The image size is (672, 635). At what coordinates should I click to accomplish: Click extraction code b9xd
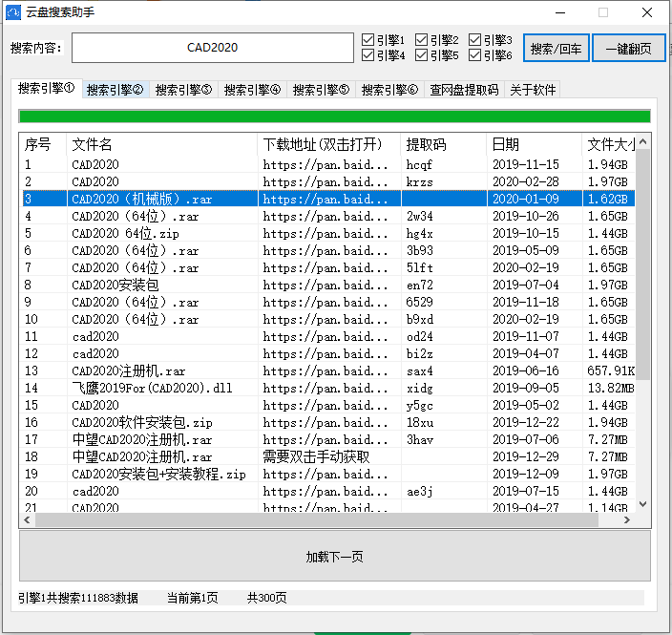click(x=420, y=320)
